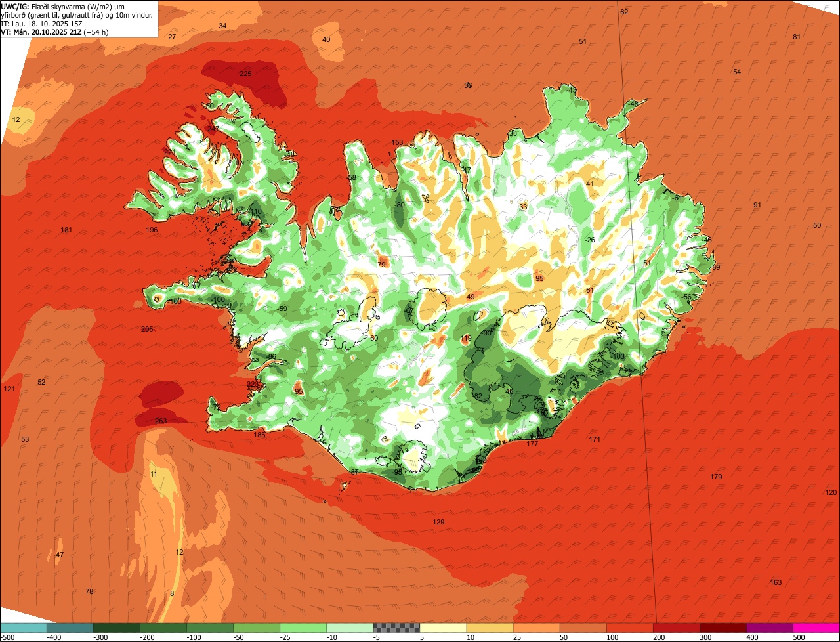Click the 62 value on the map
The image size is (840, 642).
tap(624, 12)
